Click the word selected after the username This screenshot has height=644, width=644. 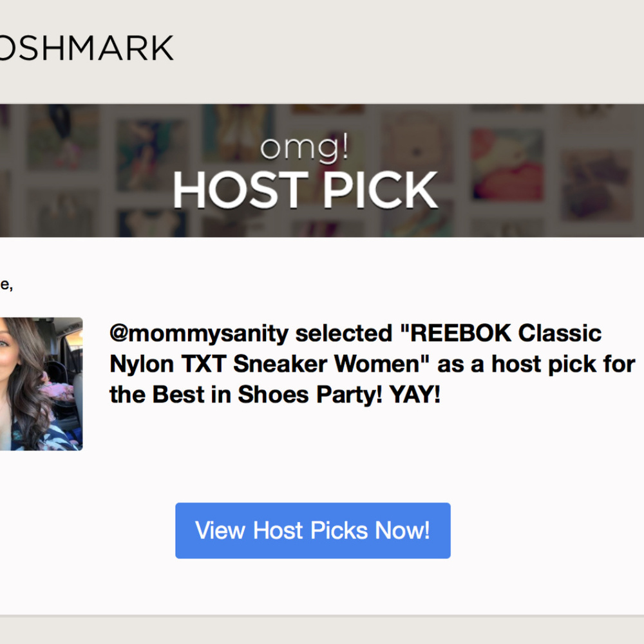click(x=344, y=333)
